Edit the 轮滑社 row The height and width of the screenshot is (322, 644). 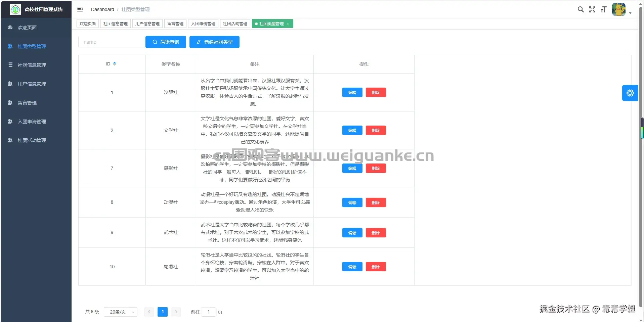click(352, 267)
